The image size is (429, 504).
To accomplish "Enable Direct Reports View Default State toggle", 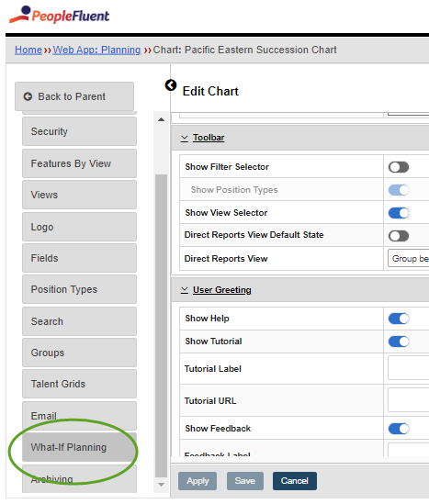I will click(x=399, y=236).
